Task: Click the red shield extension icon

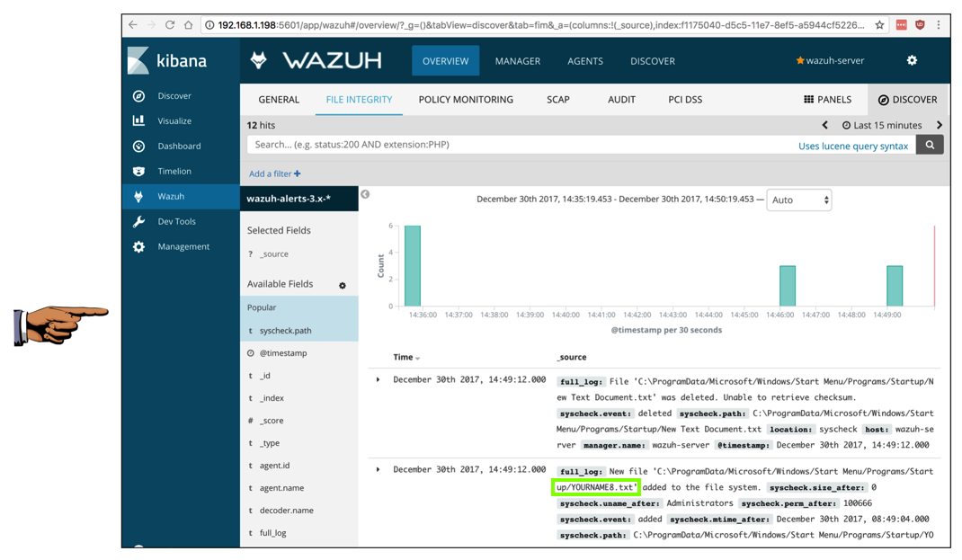Action: tap(920, 25)
